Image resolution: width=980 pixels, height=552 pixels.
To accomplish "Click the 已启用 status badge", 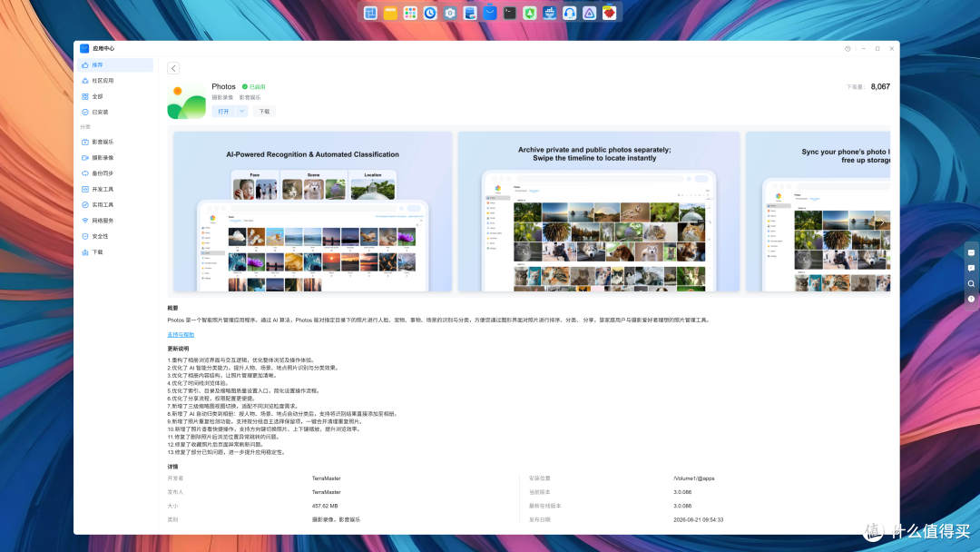I will [254, 87].
